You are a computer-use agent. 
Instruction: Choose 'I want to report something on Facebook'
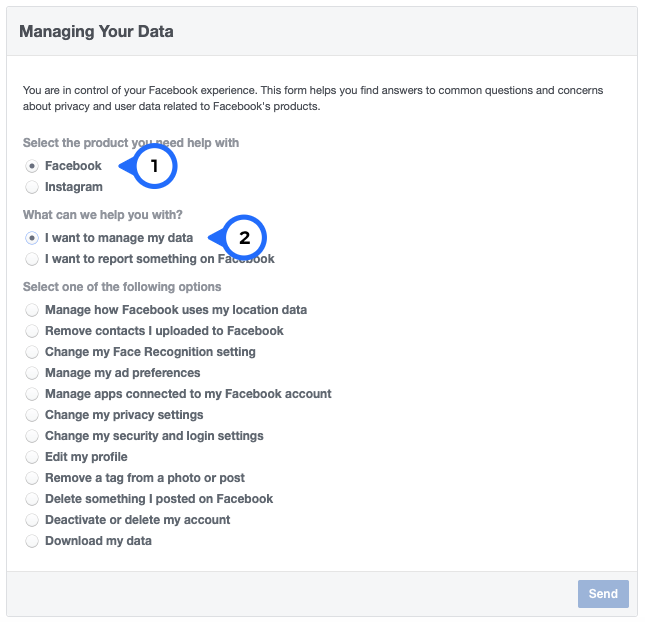[33, 259]
